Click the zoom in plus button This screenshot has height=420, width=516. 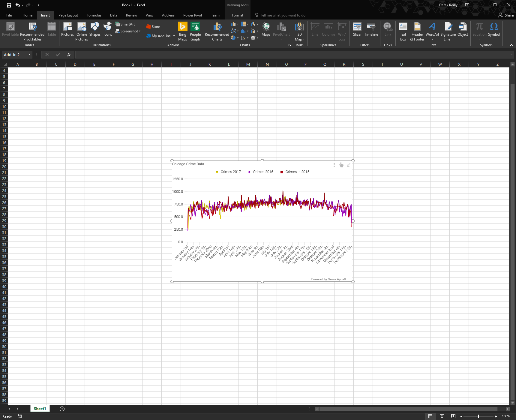(x=496, y=416)
